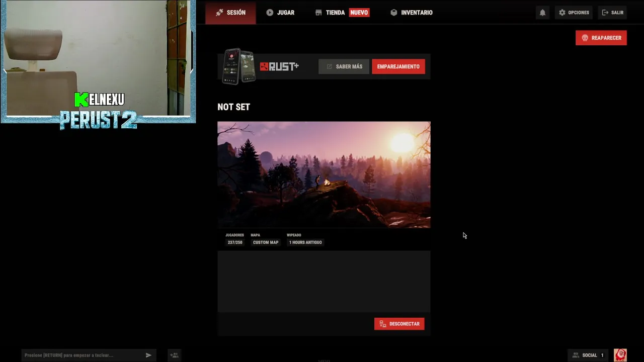Click the Salir button
644x362 pixels.
[612, 13]
